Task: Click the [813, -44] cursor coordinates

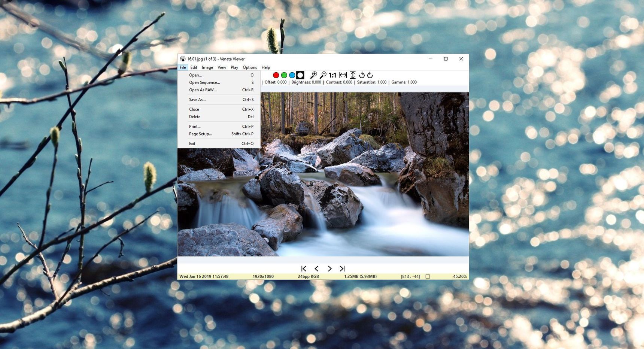Action: tap(410, 276)
